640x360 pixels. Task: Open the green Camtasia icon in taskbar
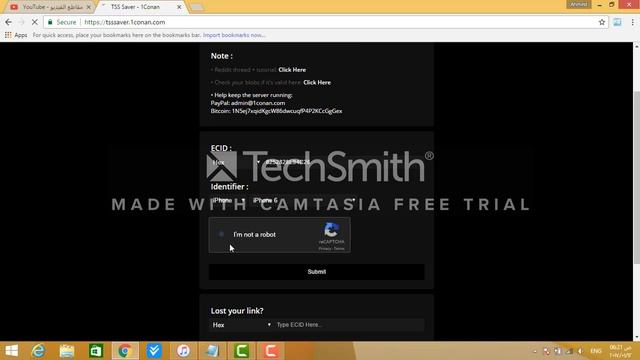pyautogui.click(x=241, y=351)
